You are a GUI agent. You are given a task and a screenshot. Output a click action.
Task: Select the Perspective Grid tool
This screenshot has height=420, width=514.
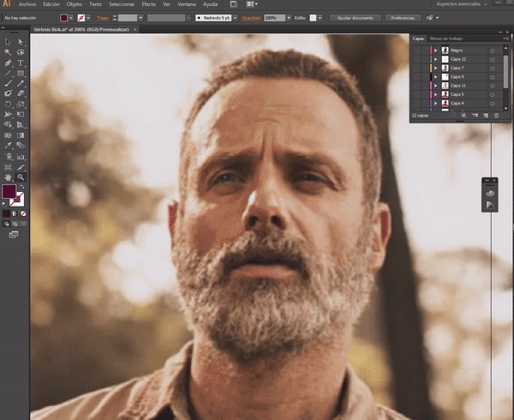click(21, 124)
